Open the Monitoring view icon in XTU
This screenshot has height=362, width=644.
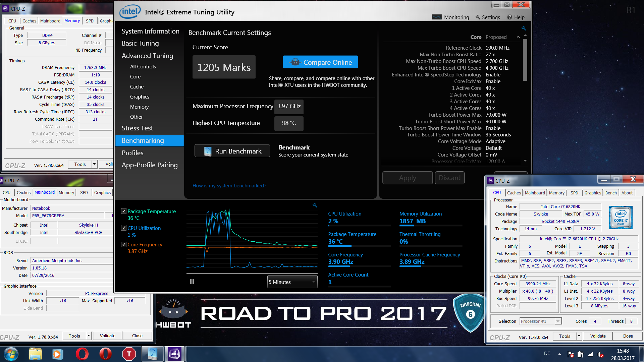click(436, 17)
